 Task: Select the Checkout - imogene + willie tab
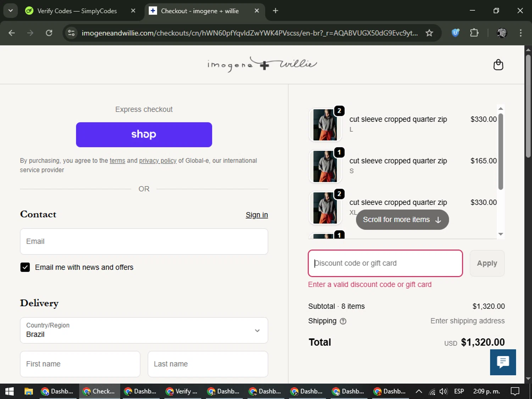point(204,11)
